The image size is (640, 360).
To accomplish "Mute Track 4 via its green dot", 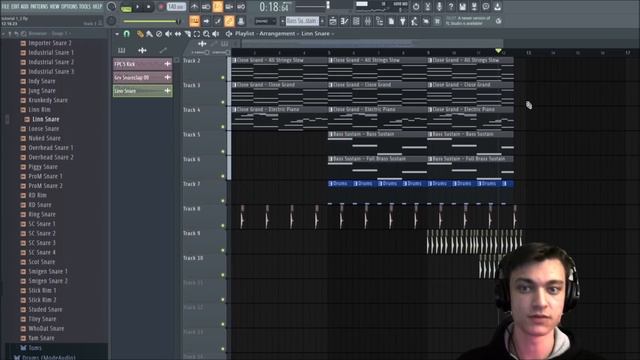I will click(x=223, y=127).
